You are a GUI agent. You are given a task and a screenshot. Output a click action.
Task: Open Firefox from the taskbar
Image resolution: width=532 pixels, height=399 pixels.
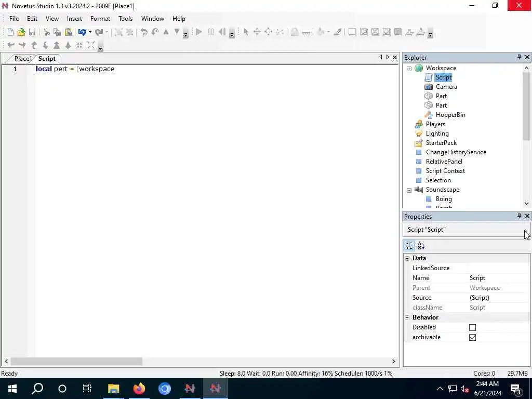pos(139,389)
